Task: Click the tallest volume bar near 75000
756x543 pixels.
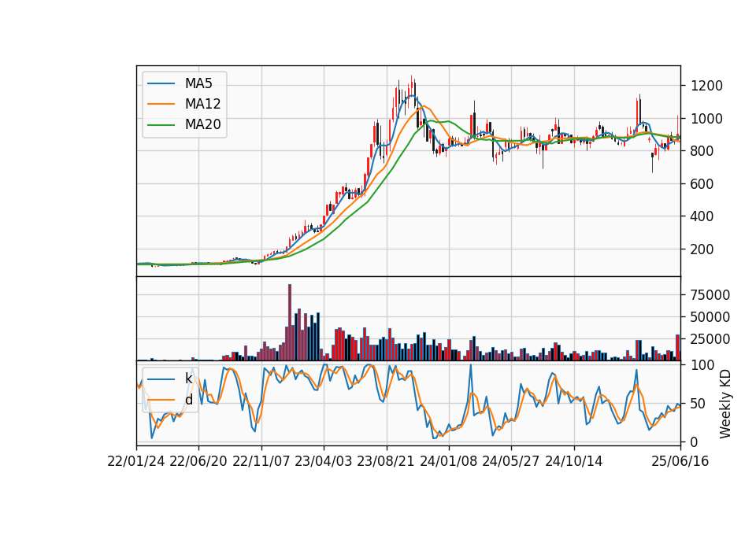Action: pos(290,323)
